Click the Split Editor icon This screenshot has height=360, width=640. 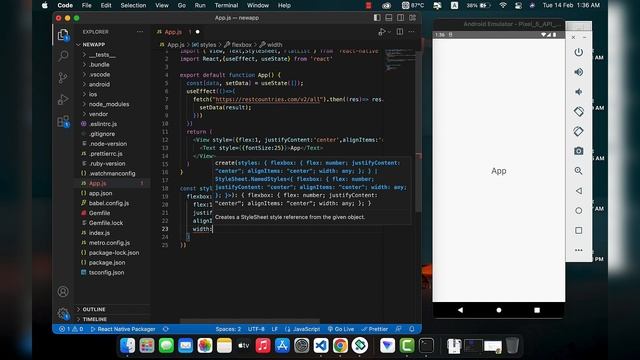(x=400, y=32)
